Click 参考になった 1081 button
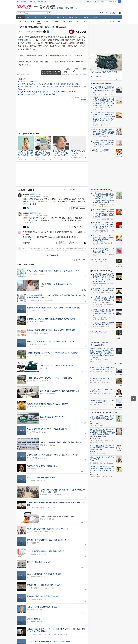This screenshot has height=644, width=138. pos(78,208)
